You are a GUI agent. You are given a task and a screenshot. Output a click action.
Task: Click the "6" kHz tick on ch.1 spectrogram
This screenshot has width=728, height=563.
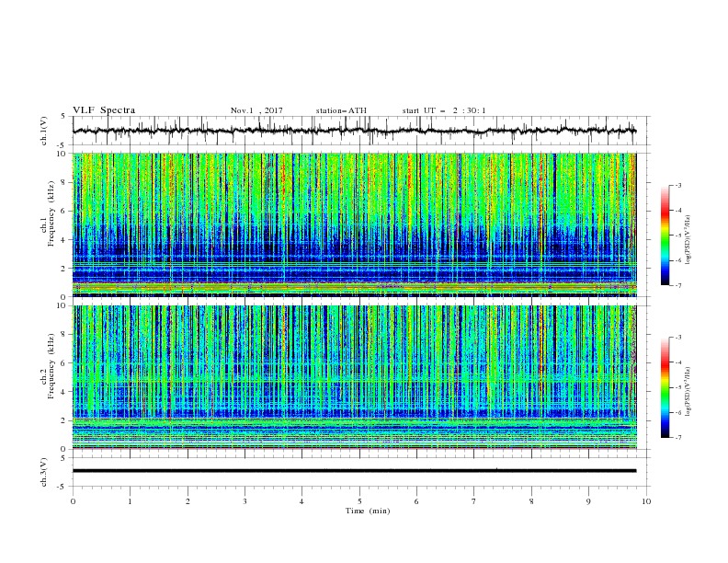tap(64, 211)
